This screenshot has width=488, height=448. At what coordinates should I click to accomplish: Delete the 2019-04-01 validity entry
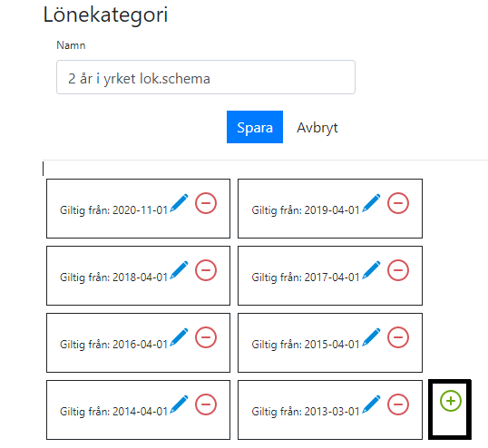398,203
